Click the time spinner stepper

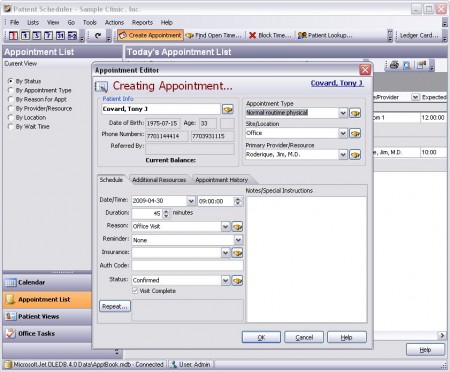click(238, 201)
